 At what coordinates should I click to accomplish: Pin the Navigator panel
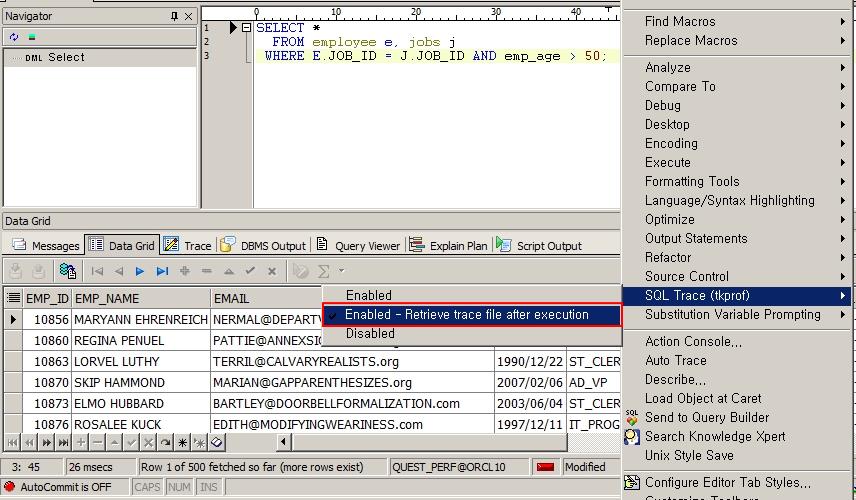tap(174, 16)
